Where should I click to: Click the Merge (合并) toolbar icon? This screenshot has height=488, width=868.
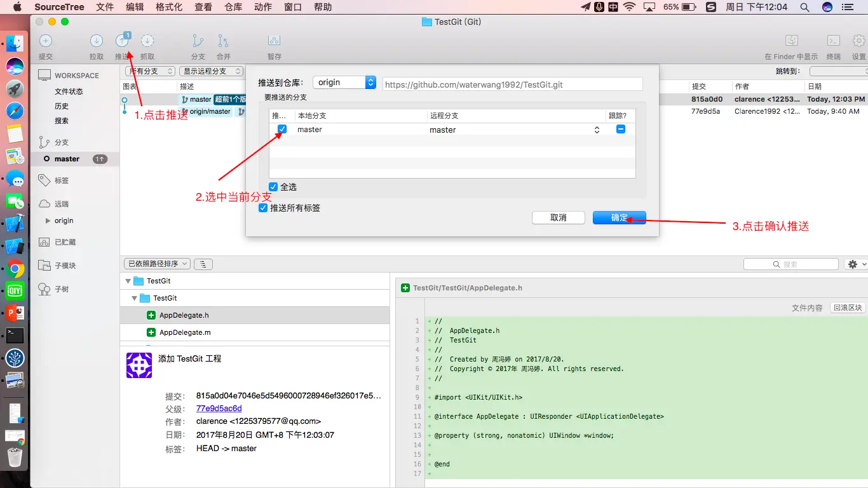[224, 41]
